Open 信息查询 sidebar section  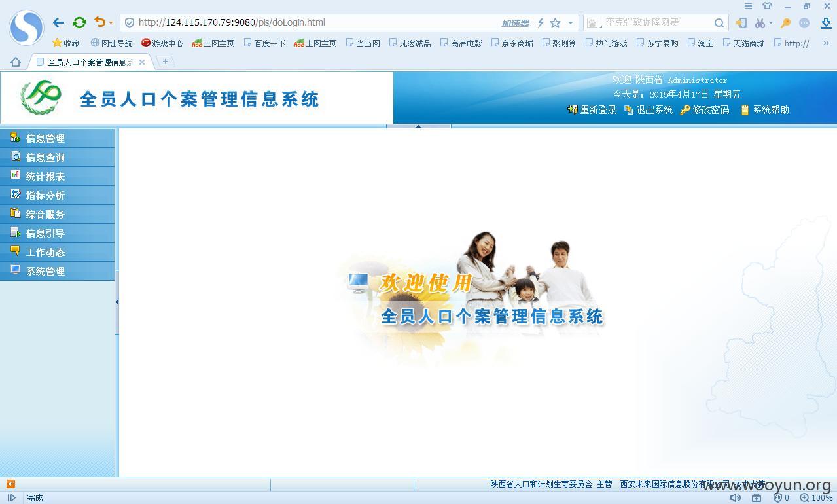[58, 157]
